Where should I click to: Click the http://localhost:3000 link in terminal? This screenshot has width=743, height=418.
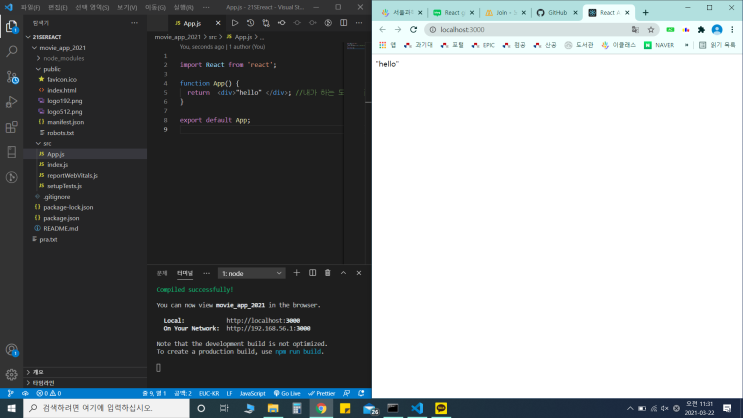coord(263,321)
